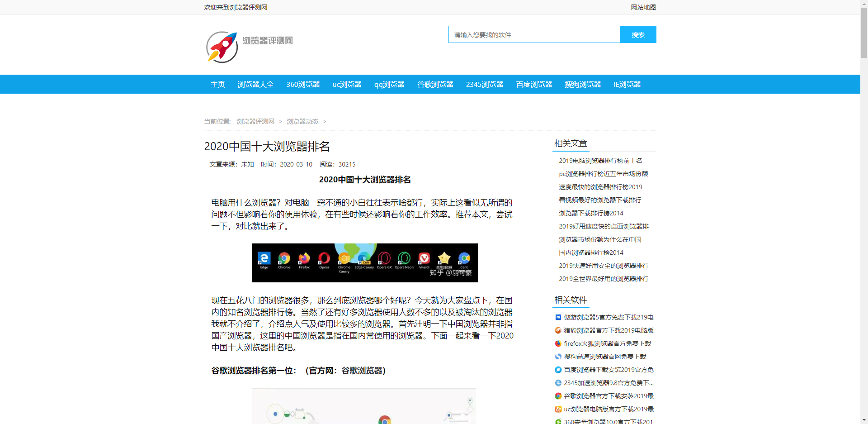The width and height of the screenshot is (868, 424).
Task: Open 谷歌浏览器官方下载安装2019 link
Action: click(609, 396)
